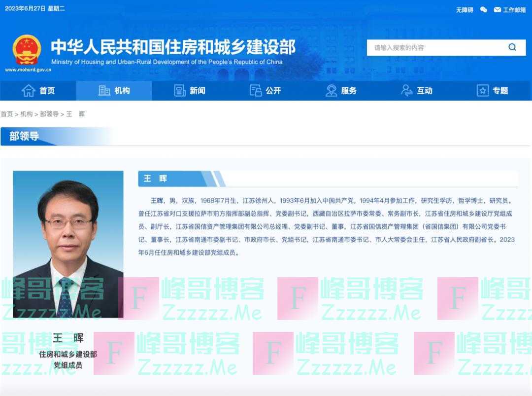Click the speech bubble icon in top bar
The height and width of the screenshot is (396, 532).
coord(483,9)
